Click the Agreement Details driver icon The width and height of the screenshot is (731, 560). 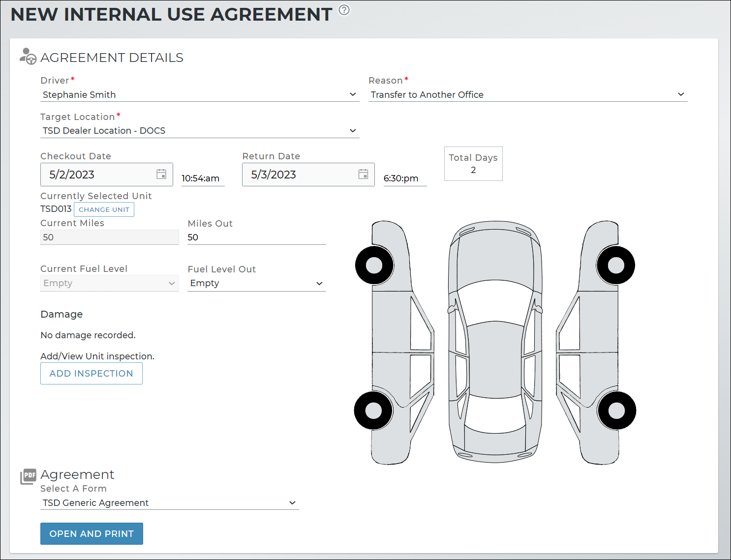(28, 57)
